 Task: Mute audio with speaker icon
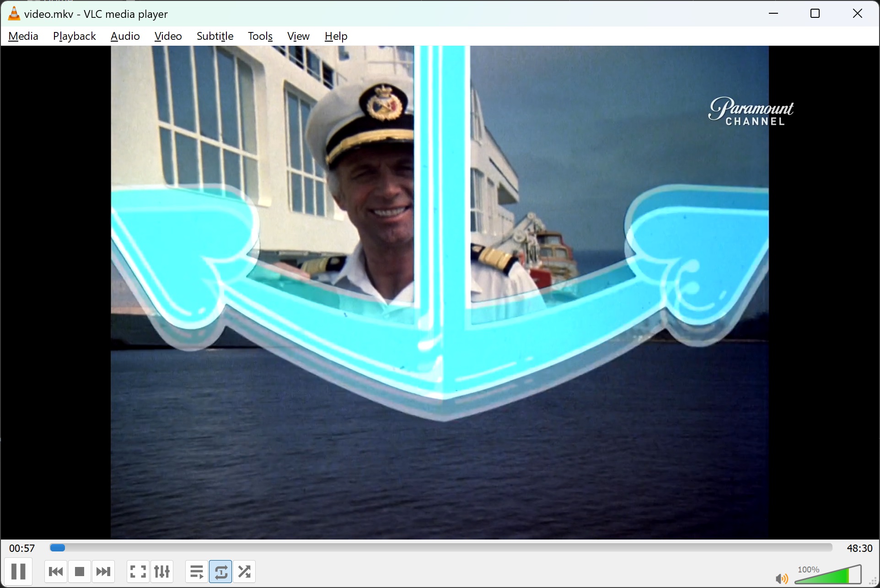782,579
